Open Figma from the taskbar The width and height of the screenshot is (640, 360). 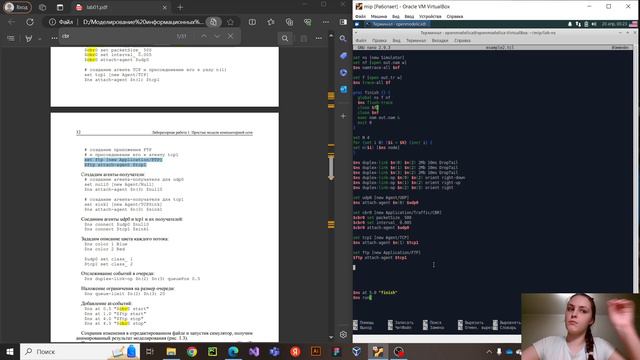tap(336, 351)
